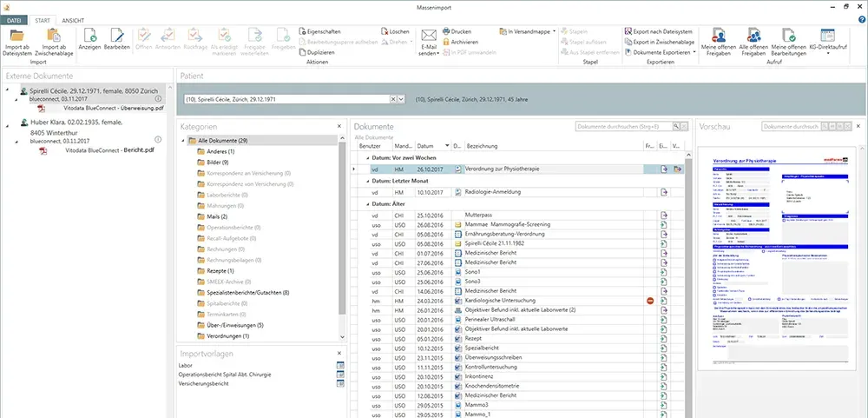This screenshot has width=868, height=418.
Task: Clear the patient selection with X button
Action: 393,99
